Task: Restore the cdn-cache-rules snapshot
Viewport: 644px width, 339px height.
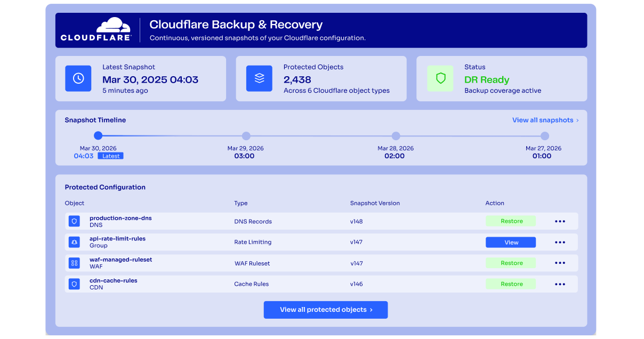Action: [511, 284]
